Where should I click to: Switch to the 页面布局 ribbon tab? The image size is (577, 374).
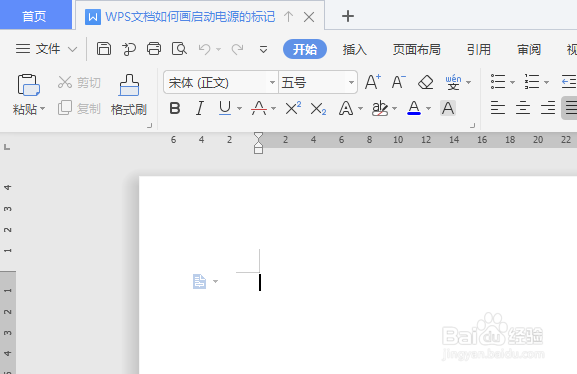pos(416,49)
